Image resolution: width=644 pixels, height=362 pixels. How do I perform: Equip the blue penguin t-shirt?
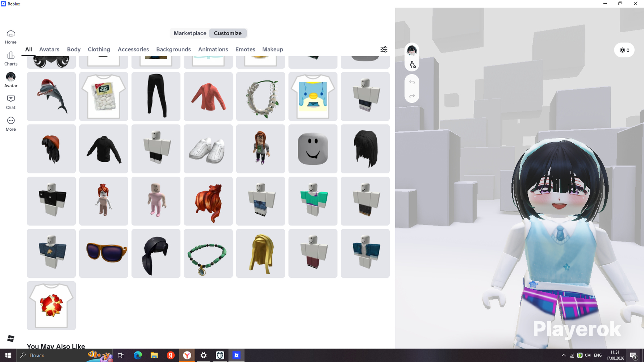(x=313, y=96)
